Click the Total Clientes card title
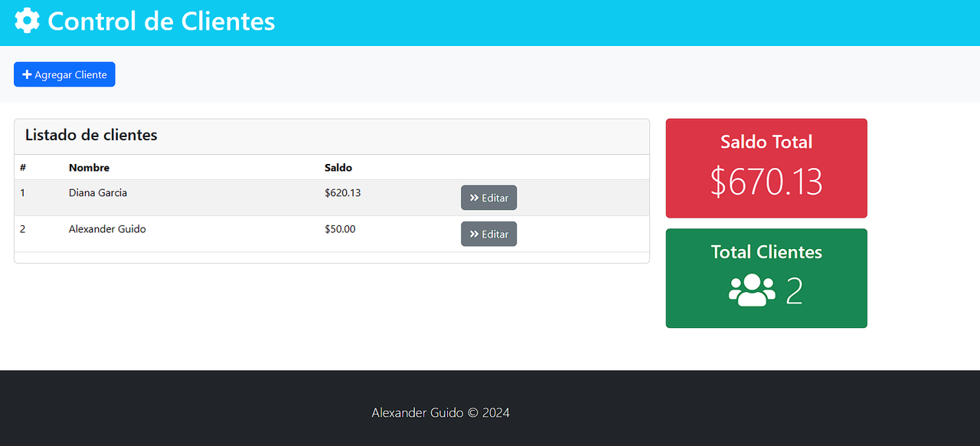980x446 pixels. [766, 252]
